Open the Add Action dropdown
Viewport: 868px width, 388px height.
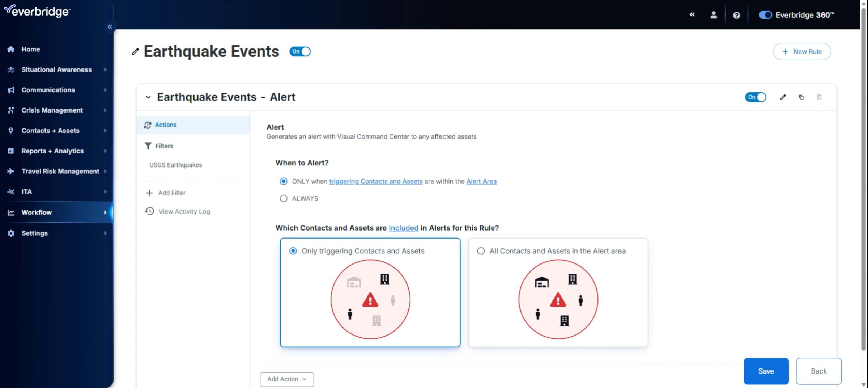tap(286, 379)
